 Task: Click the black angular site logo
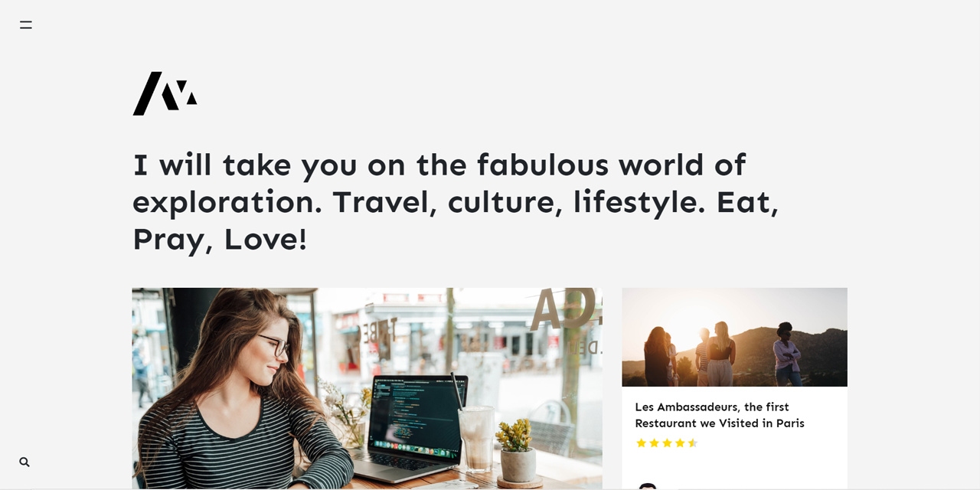165,93
